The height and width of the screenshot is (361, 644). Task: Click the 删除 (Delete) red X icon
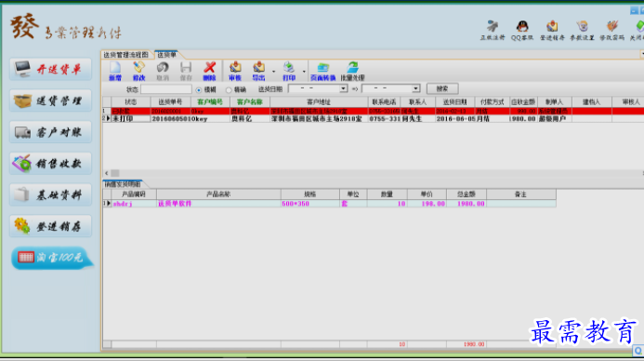(x=209, y=71)
